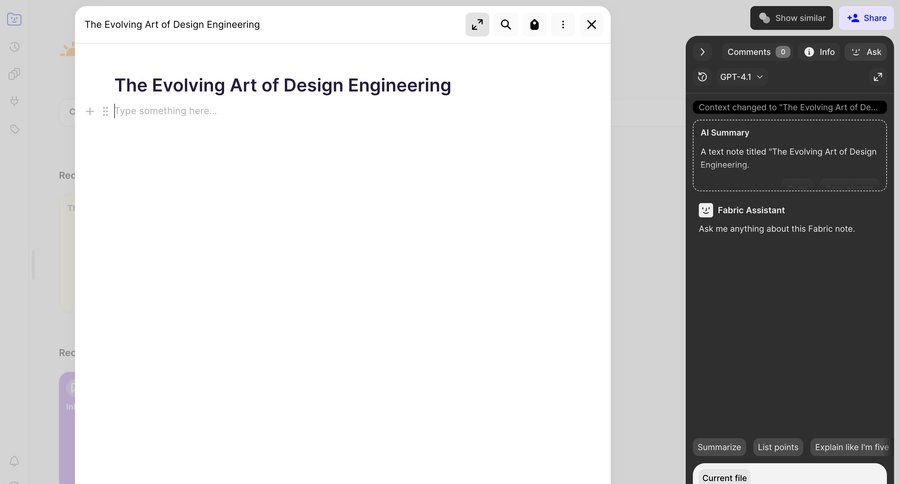Open search within the note

point(506,25)
